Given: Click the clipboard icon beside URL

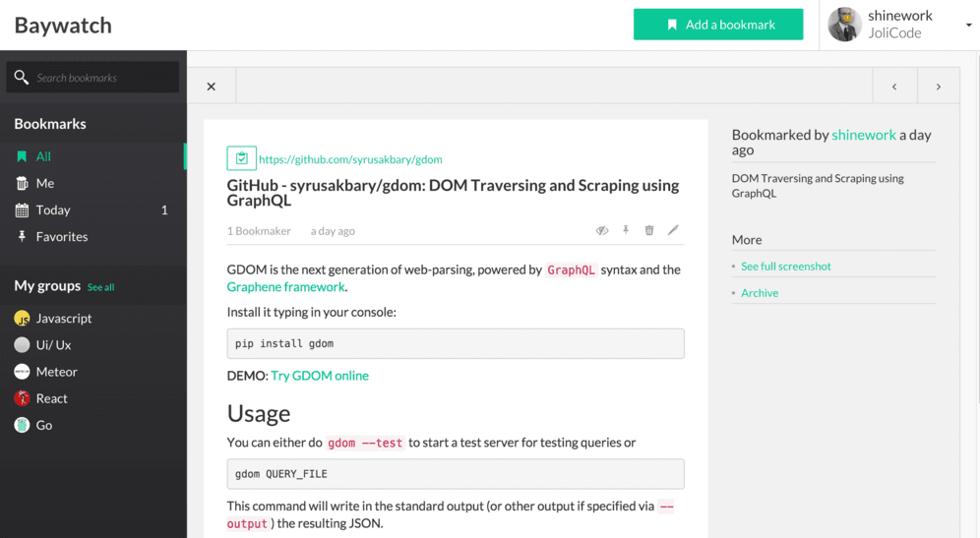Looking at the screenshot, I should [241, 158].
